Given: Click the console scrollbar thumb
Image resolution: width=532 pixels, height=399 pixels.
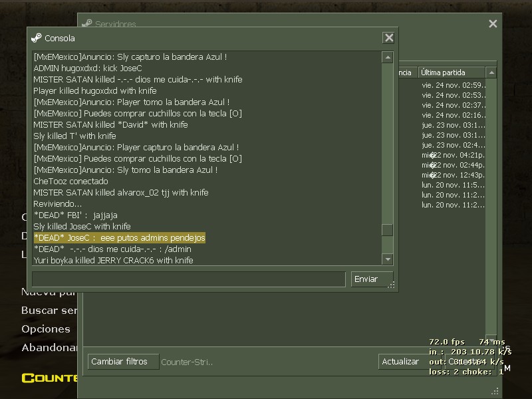Looking at the screenshot, I should 388,230.
